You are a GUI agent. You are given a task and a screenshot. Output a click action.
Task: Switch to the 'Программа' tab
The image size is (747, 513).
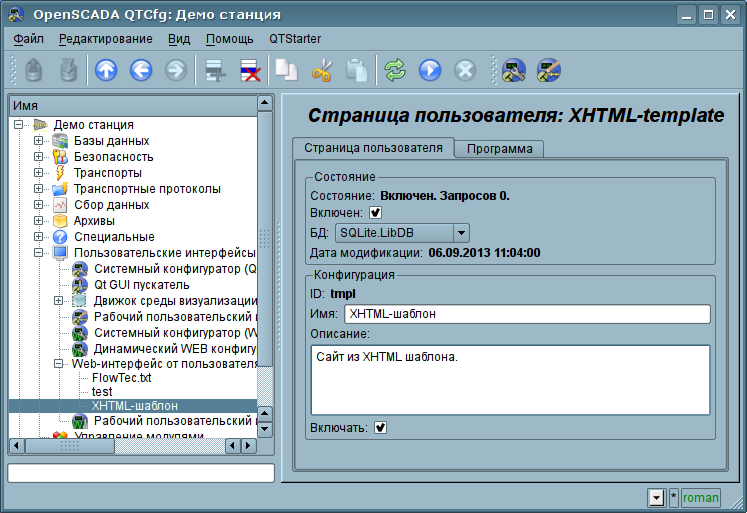coord(499,149)
